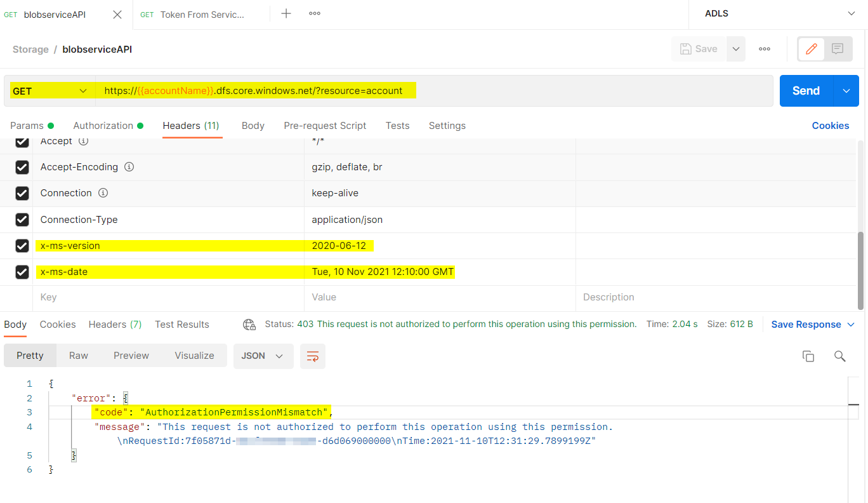Open the Params tab
This screenshot has width=868, height=503.
(x=32, y=126)
